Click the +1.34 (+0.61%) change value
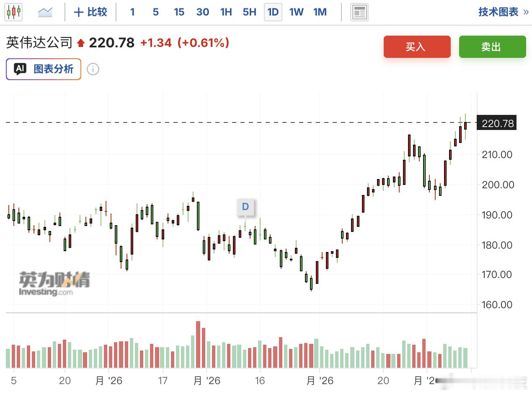The height and width of the screenshot is (395, 532). coord(185,43)
